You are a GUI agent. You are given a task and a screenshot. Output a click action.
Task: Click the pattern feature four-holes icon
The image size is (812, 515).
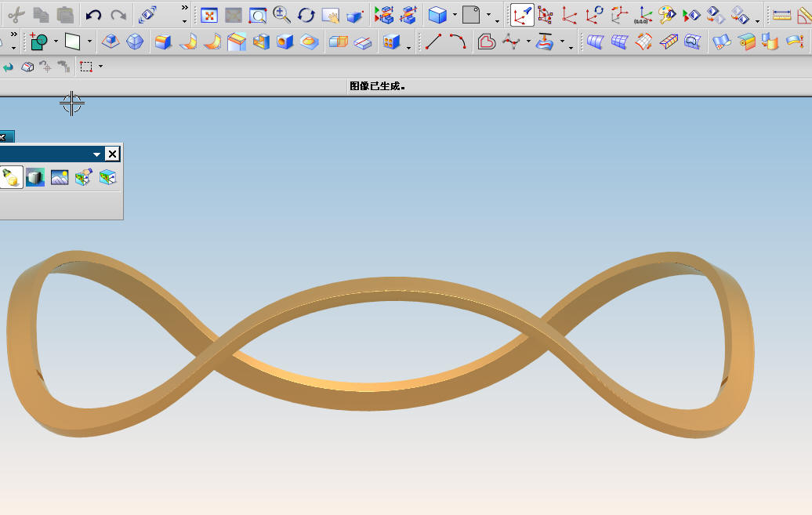tap(392, 42)
